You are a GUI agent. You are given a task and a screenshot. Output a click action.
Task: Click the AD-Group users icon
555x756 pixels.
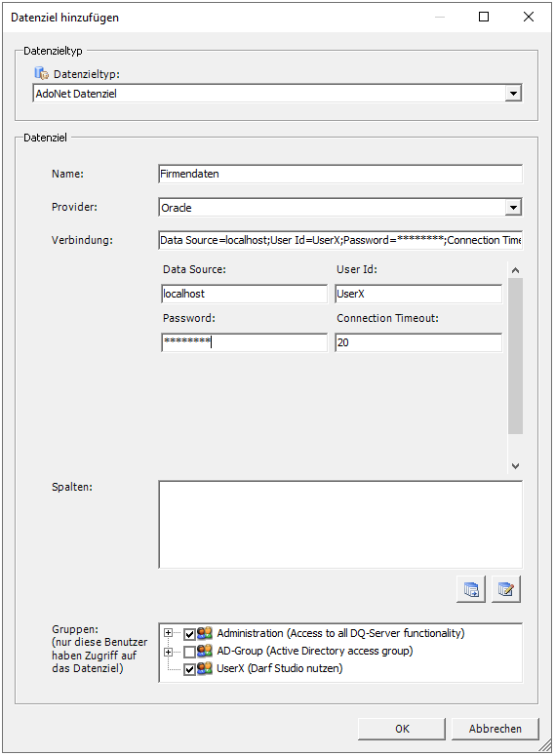pos(205,651)
